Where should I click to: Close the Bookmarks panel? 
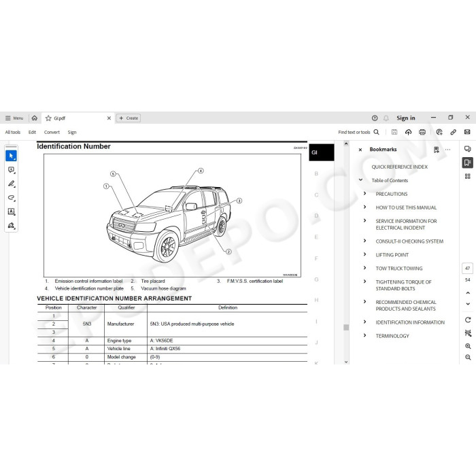tap(360, 150)
